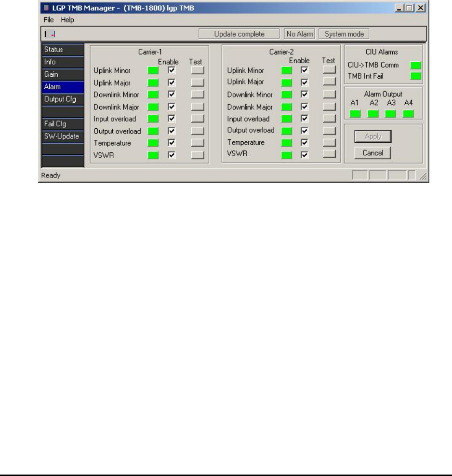Click the Carrier-1 Temperature green status indicator
This screenshot has height=476, width=452.
(153, 143)
